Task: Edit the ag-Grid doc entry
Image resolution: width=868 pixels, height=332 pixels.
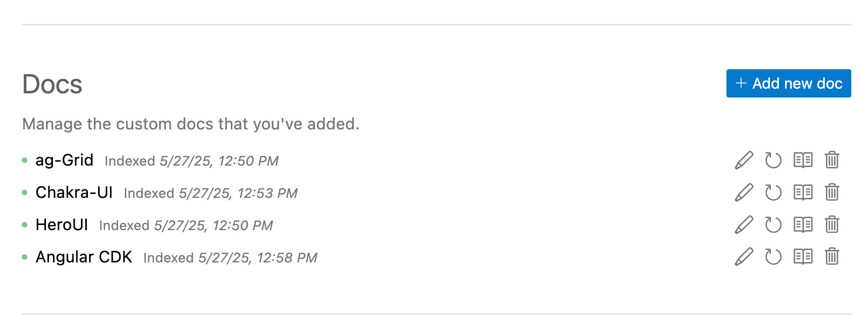Action: [744, 160]
